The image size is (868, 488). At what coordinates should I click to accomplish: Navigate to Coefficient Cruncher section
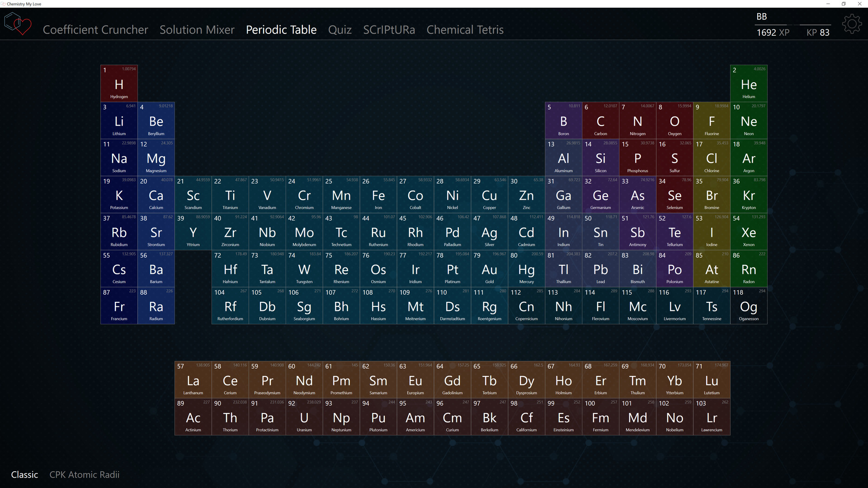click(95, 28)
